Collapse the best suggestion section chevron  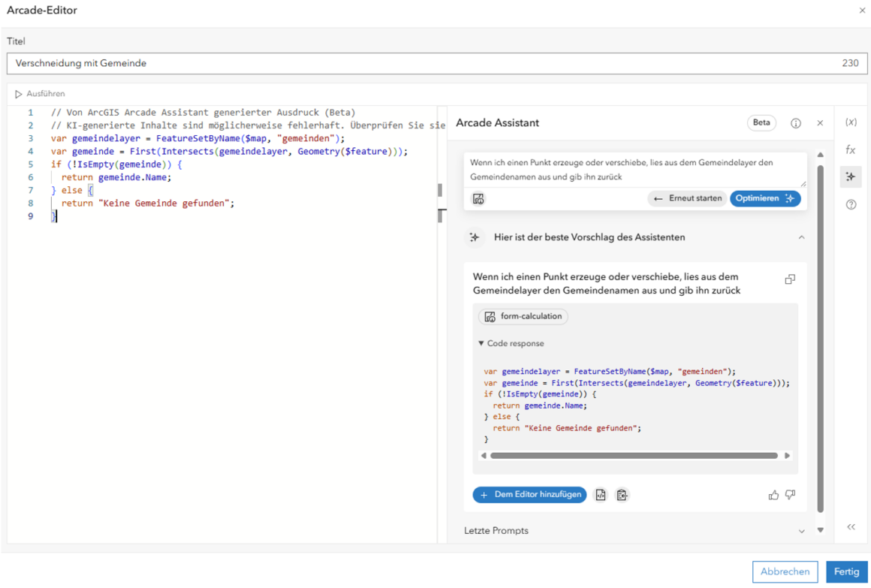[x=802, y=237]
